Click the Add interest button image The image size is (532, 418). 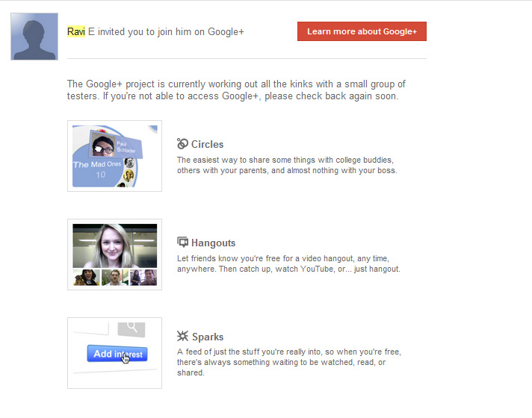pyautogui.click(x=117, y=354)
